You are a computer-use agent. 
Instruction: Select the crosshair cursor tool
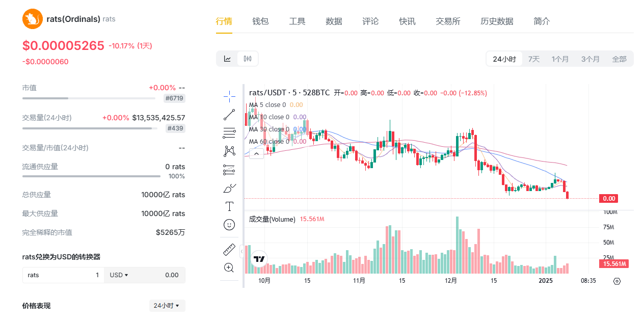[x=229, y=96]
